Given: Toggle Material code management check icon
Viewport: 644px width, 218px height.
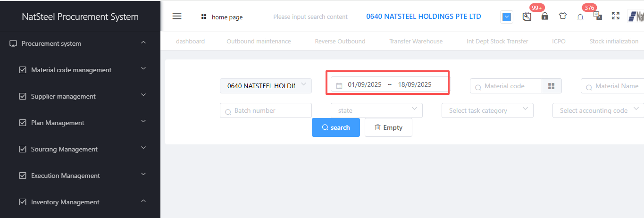Looking at the screenshot, I should pos(22,70).
